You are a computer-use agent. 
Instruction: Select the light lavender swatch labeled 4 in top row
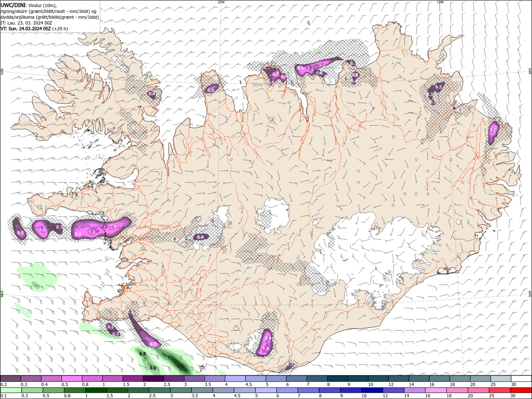point(235,379)
